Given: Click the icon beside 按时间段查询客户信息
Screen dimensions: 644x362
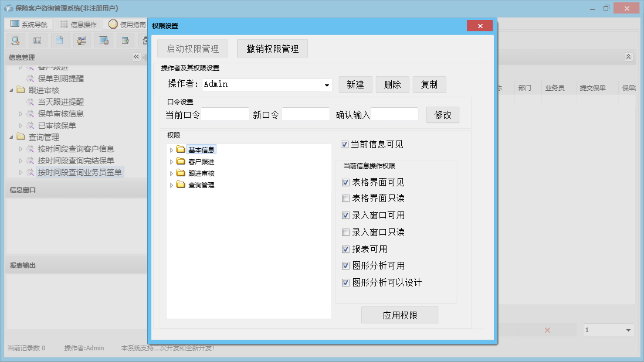Looking at the screenshot, I should click(x=30, y=149).
